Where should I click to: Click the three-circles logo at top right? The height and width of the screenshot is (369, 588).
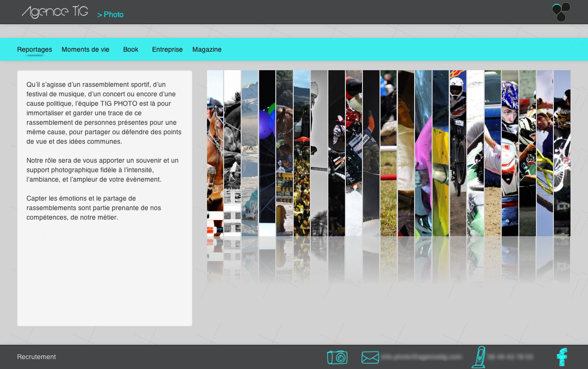coord(561,12)
